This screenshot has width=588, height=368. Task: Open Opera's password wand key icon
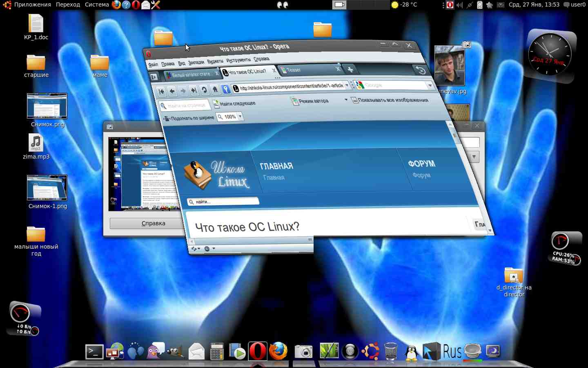[x=226, y=89]
